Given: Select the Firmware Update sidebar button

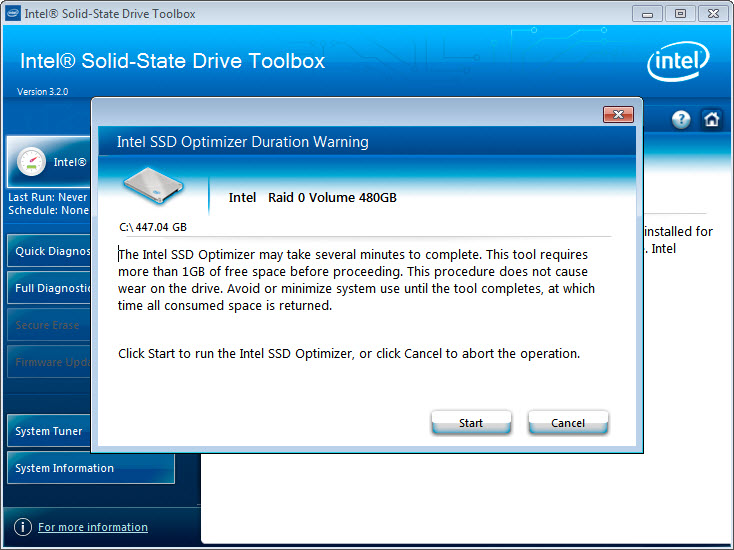Looking at the screenshot, I should [49, 362].
